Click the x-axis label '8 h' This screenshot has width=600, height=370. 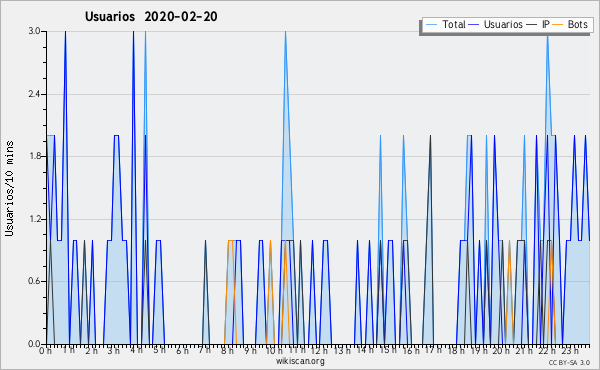227,351
